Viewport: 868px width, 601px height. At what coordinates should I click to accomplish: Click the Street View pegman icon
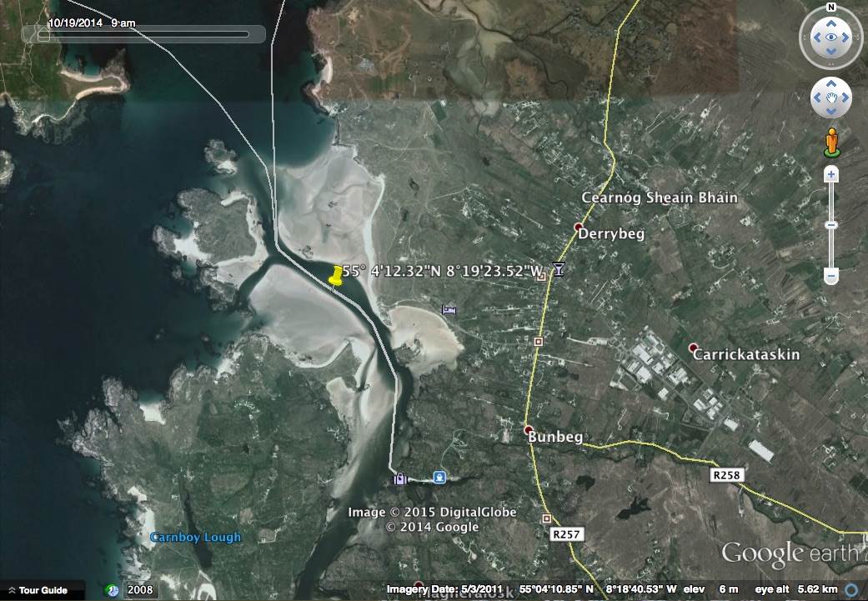[830, 143]
